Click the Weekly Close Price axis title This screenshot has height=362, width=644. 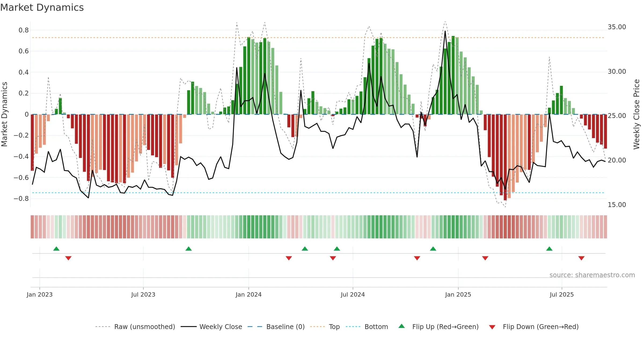(636, 114)
